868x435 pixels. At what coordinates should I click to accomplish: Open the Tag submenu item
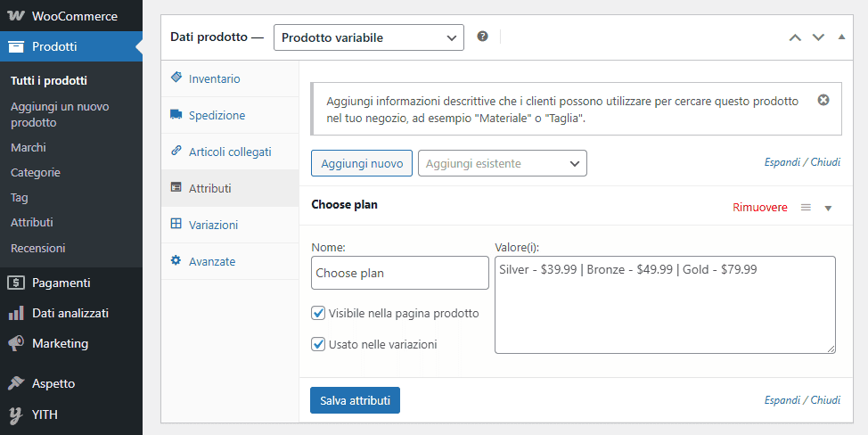[x=20, y=198]
